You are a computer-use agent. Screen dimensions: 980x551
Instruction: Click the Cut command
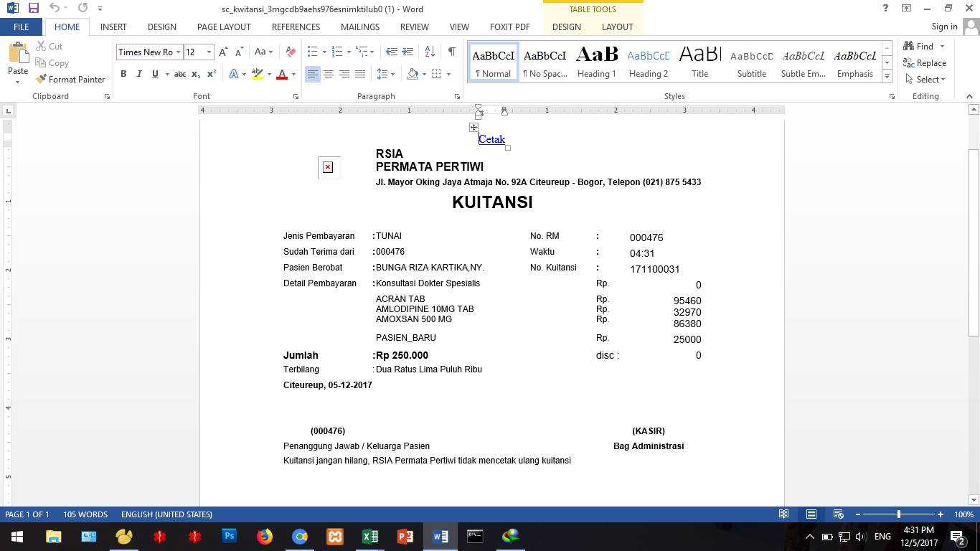[x=49, y=47]
